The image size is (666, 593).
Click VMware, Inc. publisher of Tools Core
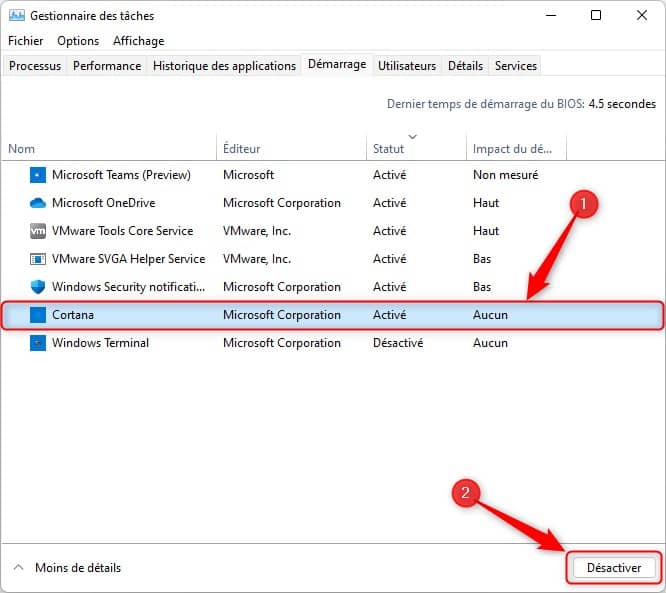(x=257, y=231)
